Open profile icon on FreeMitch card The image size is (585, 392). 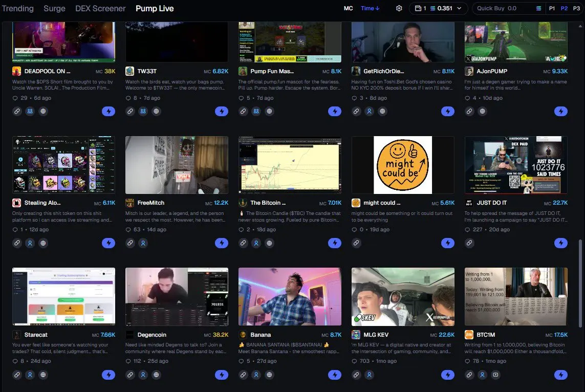click(x=143, y=243)
